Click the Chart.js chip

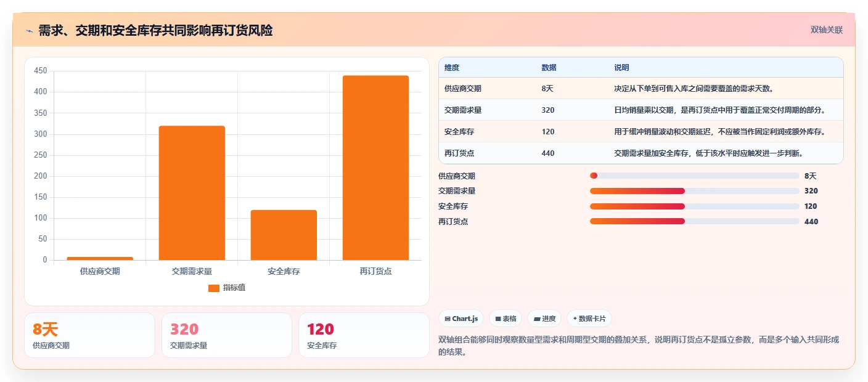[x=461, y=319]
